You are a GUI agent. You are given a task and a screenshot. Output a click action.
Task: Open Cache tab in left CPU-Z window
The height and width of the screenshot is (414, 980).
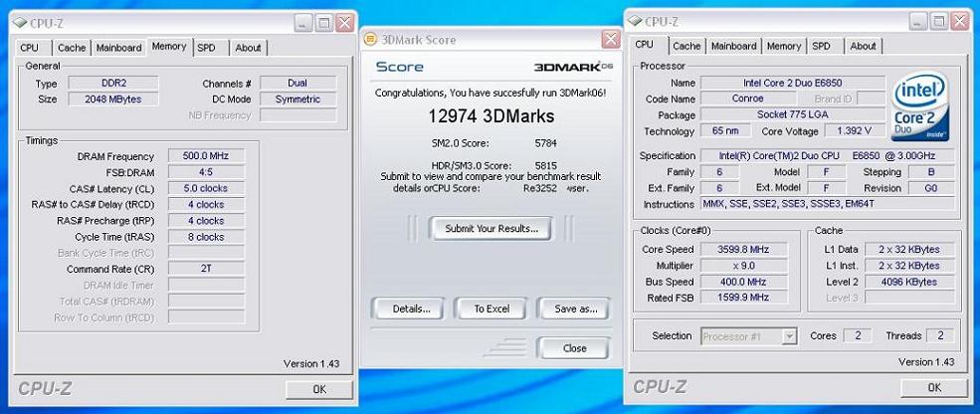[72, 48]
